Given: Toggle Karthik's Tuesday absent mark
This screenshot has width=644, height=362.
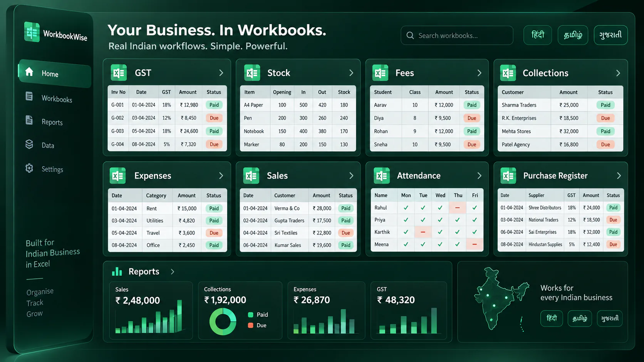Looking at the screenshot, I should (x=423, y=232).
